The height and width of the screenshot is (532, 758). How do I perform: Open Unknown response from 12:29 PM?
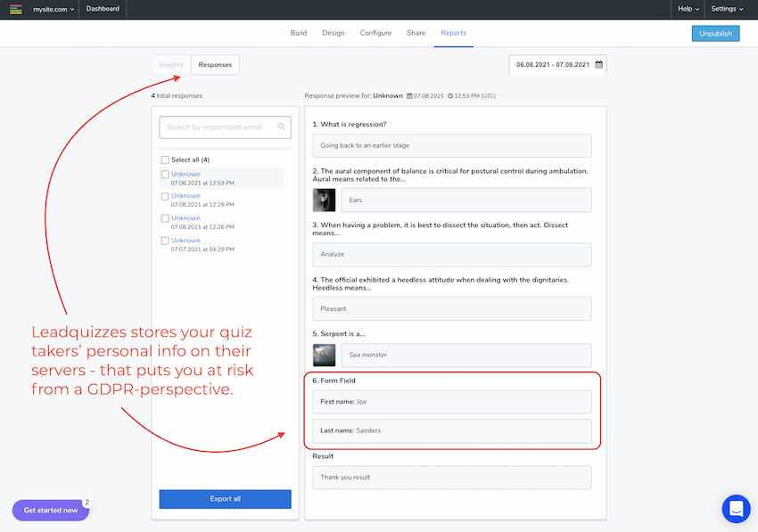click(x=185, y=196)
